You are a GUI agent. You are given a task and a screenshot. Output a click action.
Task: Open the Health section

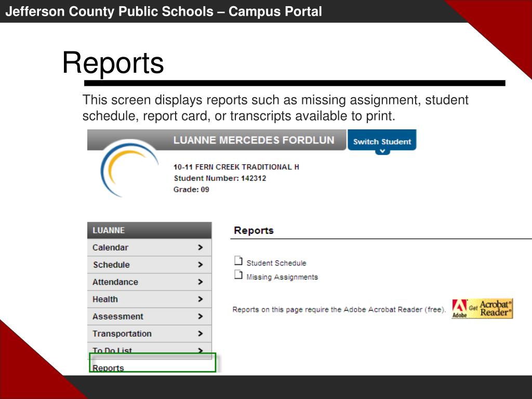pos(149,299)
